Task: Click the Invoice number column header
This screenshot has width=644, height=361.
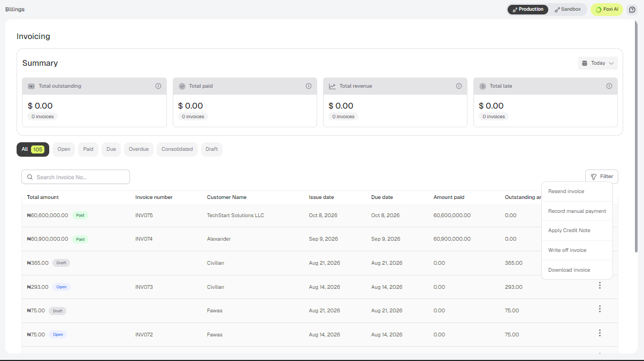Action: click(154, 197)
